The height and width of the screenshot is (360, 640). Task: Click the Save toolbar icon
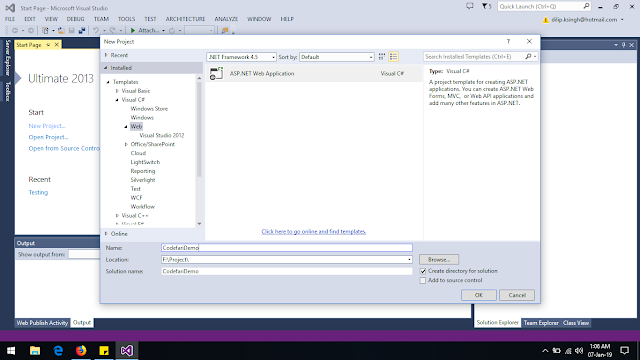[71, 31]
